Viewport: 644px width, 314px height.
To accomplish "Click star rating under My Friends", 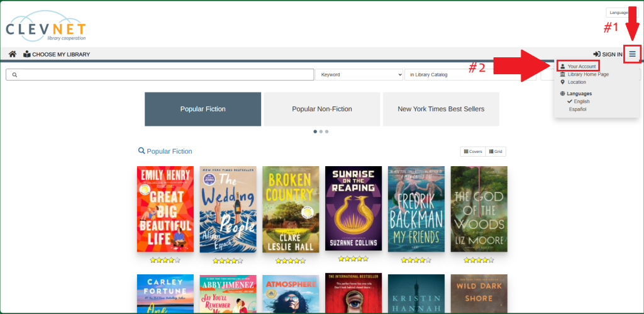I will pos(416,260).
